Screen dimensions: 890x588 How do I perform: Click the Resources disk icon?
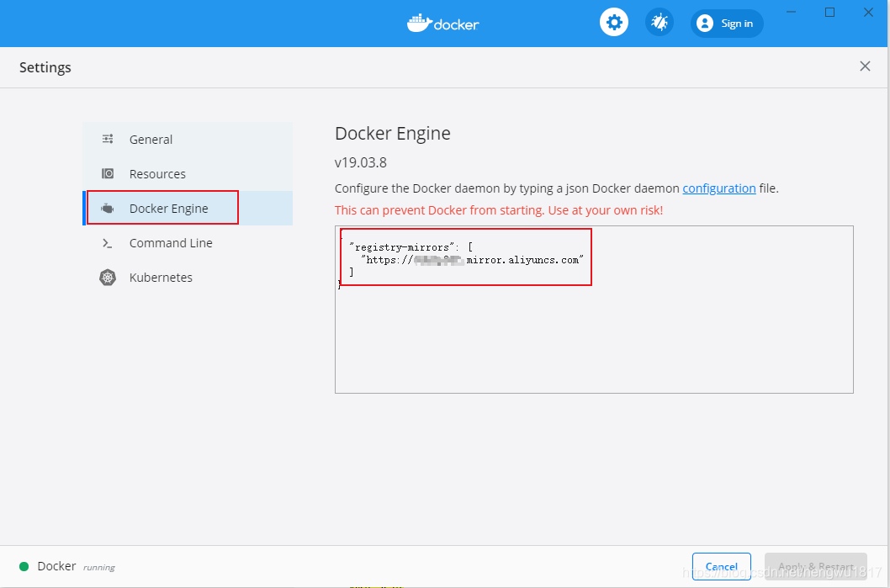point(108,173)
